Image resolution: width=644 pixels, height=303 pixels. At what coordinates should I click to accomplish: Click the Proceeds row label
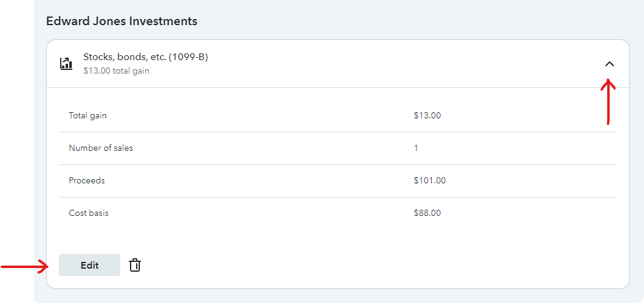coord(86,180)
